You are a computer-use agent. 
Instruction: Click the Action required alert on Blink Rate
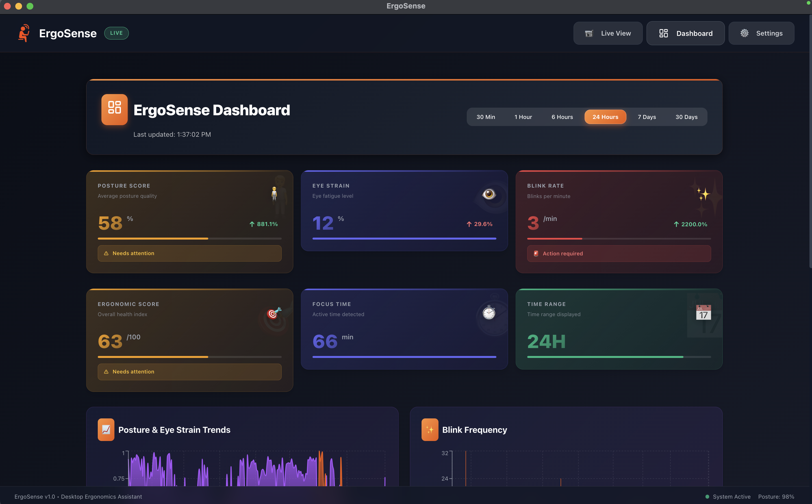pyautogui.click(x=619, y=253)
